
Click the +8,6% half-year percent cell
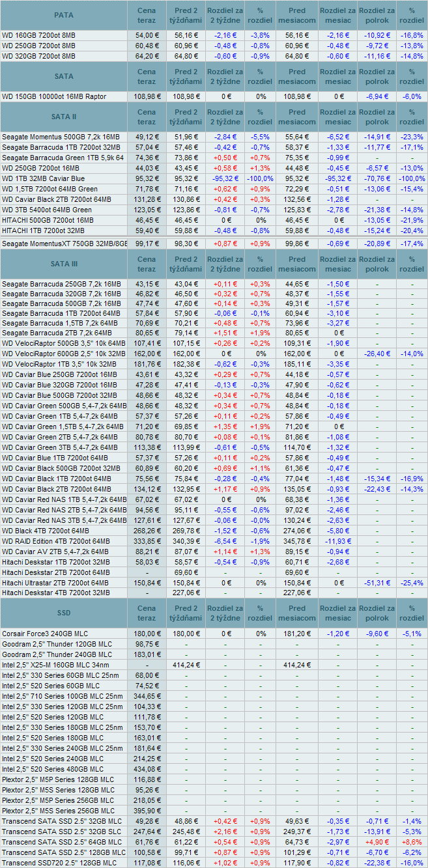click(x=412, y=842)
